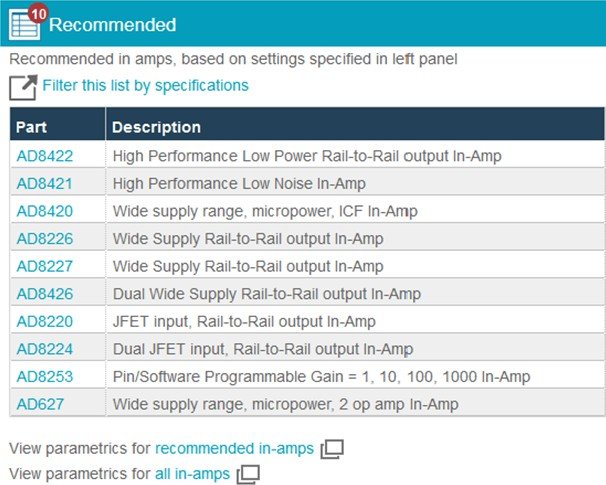The width and height of the screenshot is (606, 485).
Task: Click the Recommended panel title
Action: point(112,25)
